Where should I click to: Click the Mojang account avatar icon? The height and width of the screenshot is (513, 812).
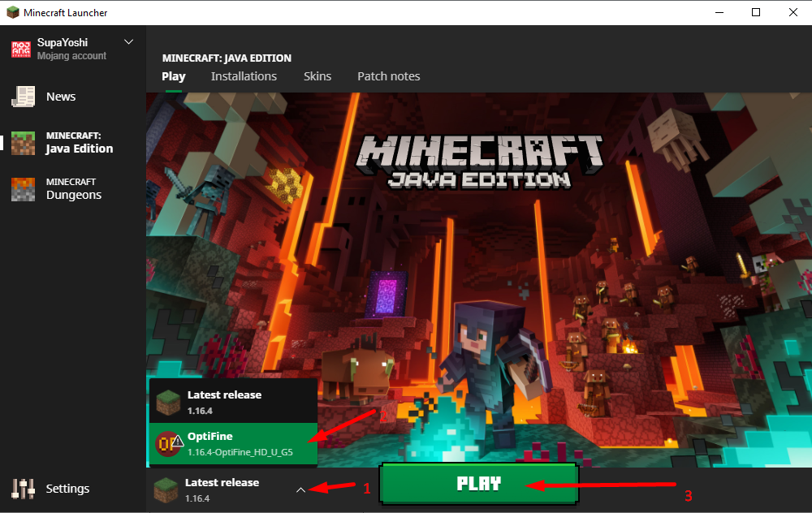tap(21, 50)
